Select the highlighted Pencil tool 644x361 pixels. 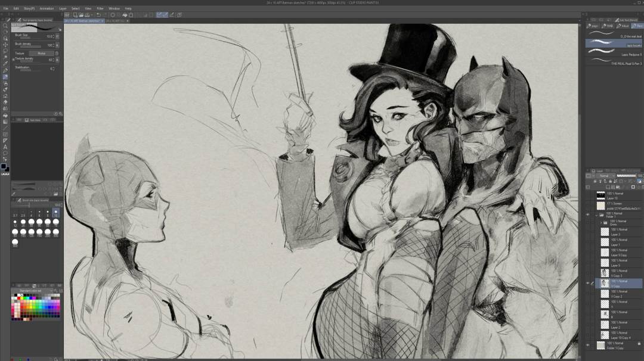[x=5, y=77]
